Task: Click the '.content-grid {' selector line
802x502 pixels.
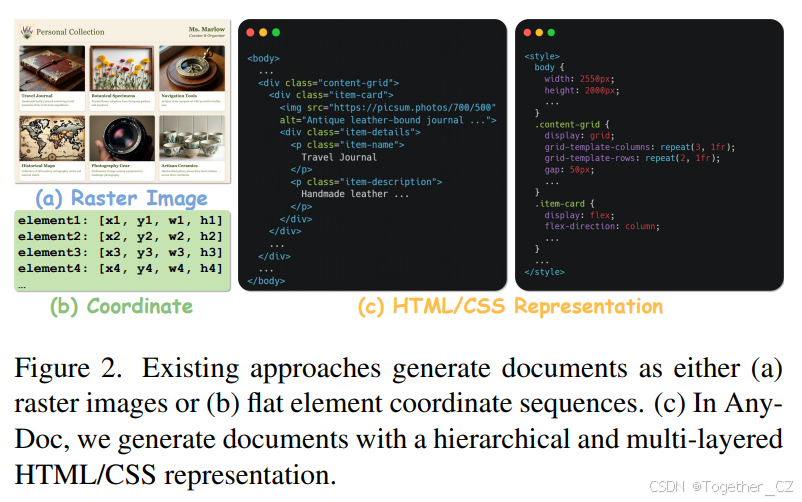Action: (572, 124)
